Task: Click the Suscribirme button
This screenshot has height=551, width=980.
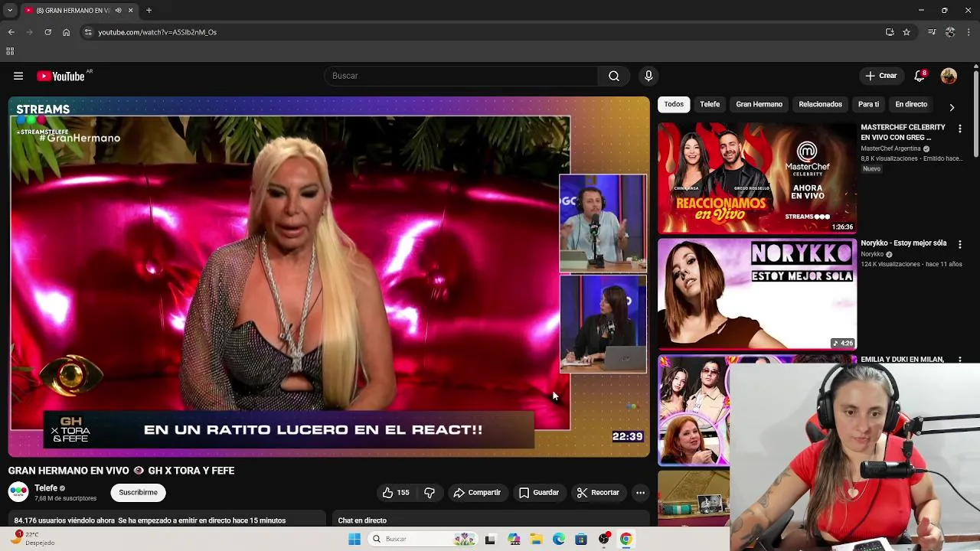Action: click(138, 493)
